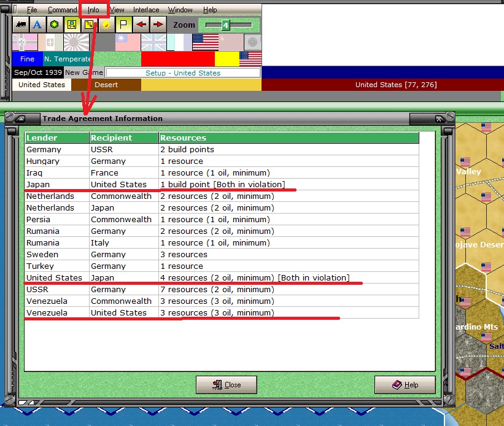This screenshot has height=426, width=504.
Task: Click the white flag toolbar icon
Action: [x=123, y=25]
